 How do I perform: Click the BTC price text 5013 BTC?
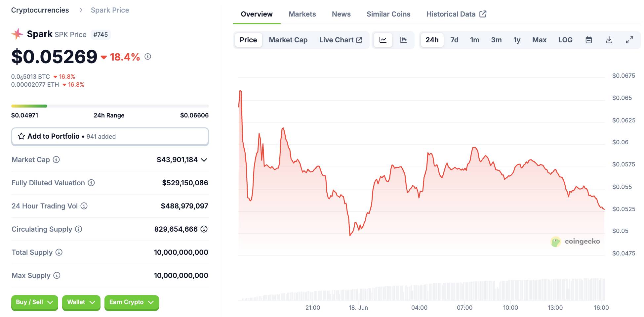(30, 77)
